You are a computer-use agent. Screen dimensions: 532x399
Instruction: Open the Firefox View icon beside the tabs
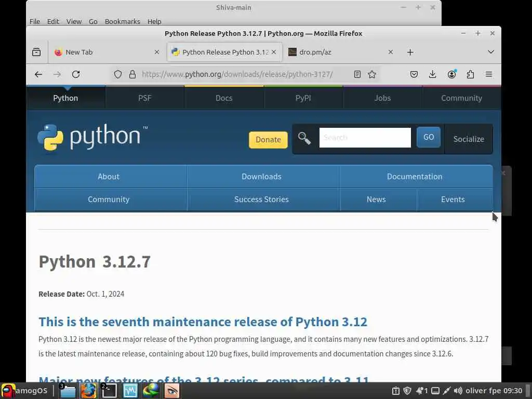click(36, 52)
